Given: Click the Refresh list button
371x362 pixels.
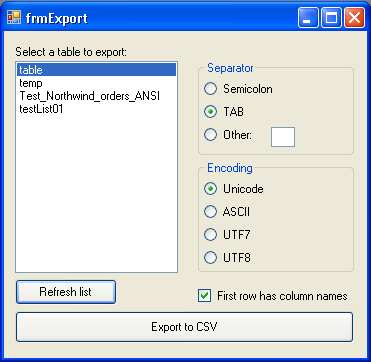Looking at the screenshot, I should click(66, 292).
